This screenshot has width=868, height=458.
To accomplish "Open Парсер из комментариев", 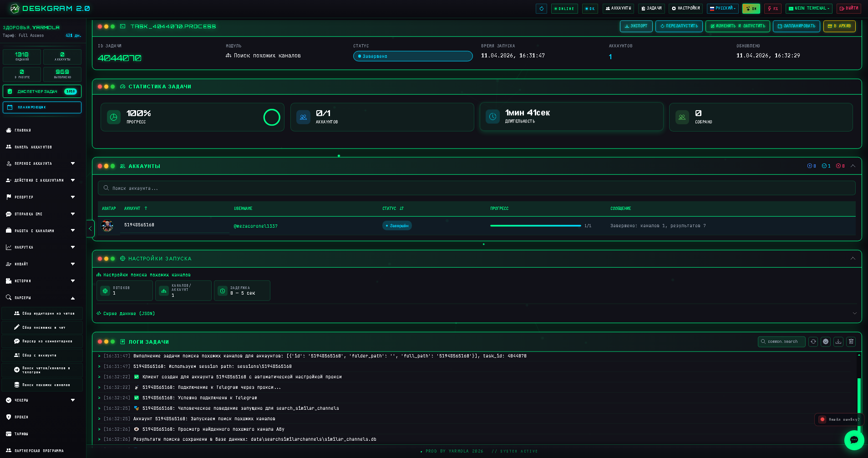I will point(42,341).
